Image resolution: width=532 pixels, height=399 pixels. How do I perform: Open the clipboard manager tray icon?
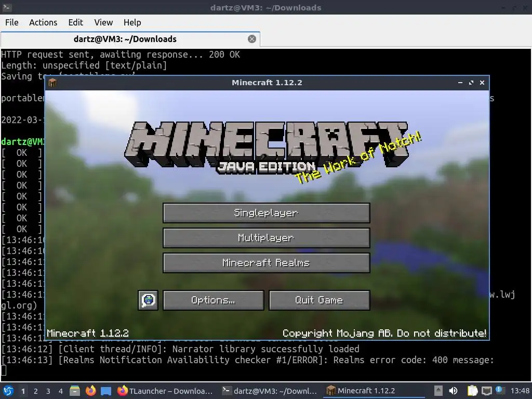point(472,391)
